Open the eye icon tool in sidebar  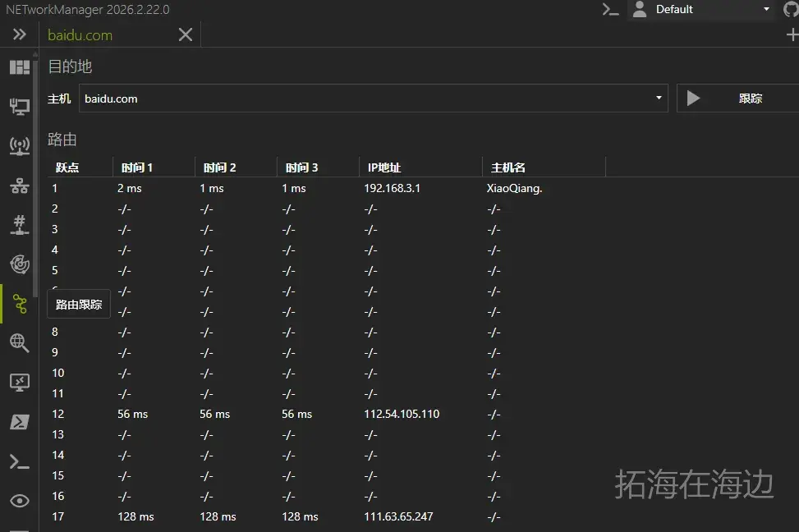click(20, 501)
